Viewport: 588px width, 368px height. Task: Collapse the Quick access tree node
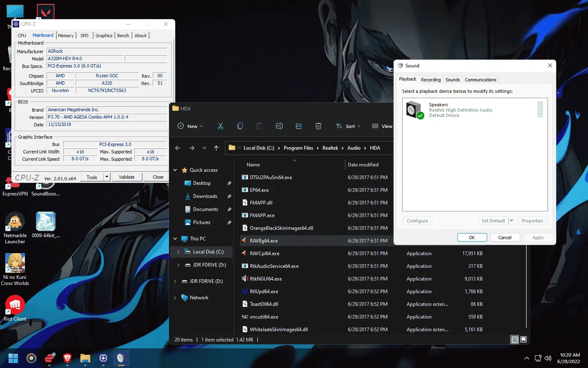[175, 170]
